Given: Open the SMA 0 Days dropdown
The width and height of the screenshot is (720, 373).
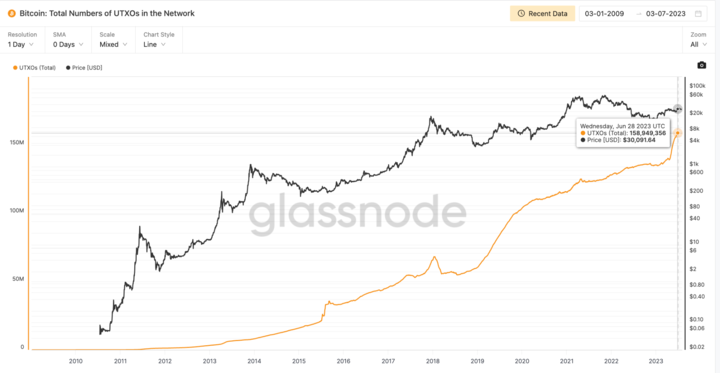Looking at the screenshot, I should pos(68,40).
